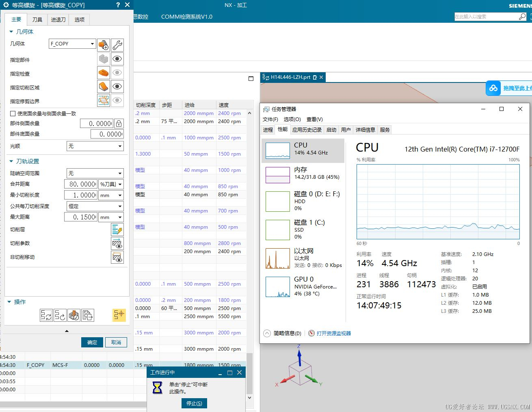The image size is (532, 412).
Task: Click the wrench edit geometry icon
Action: click(117, 45)
